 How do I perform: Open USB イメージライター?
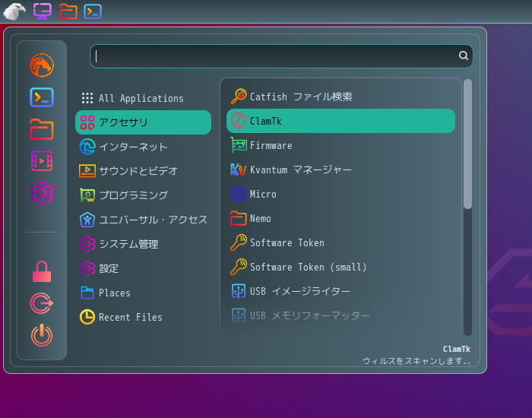coord(340,291)
